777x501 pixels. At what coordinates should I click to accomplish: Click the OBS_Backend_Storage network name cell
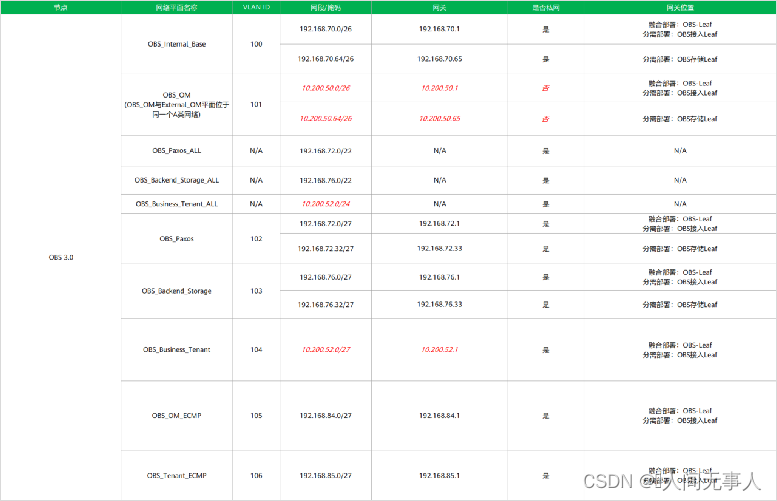click(x=177, y=291)
